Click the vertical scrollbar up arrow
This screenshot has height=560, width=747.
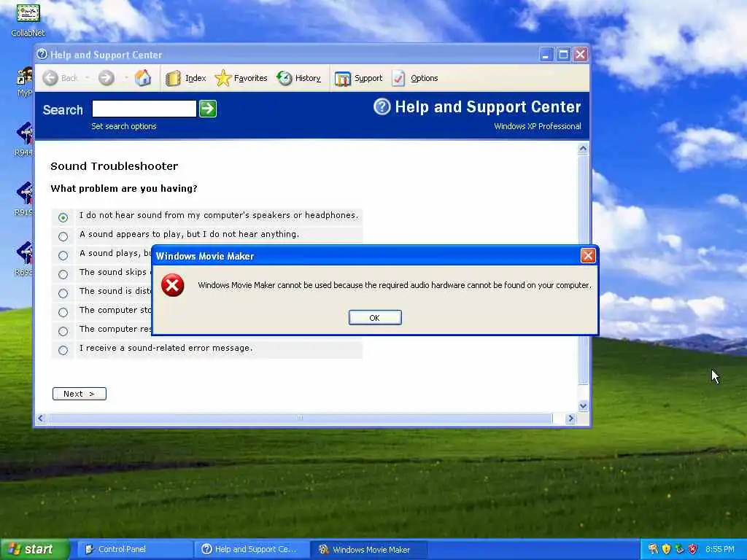[x=583, y=149]
